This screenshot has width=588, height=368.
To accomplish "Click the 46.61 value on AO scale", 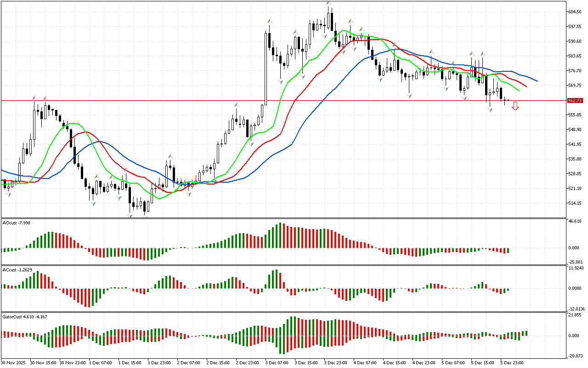I will [x=575, y=221].
